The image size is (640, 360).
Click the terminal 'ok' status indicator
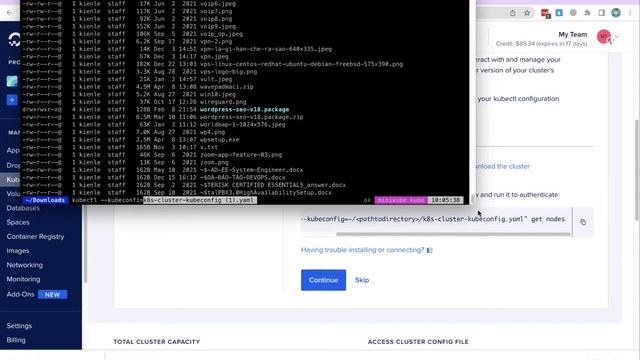pos(367,200)
